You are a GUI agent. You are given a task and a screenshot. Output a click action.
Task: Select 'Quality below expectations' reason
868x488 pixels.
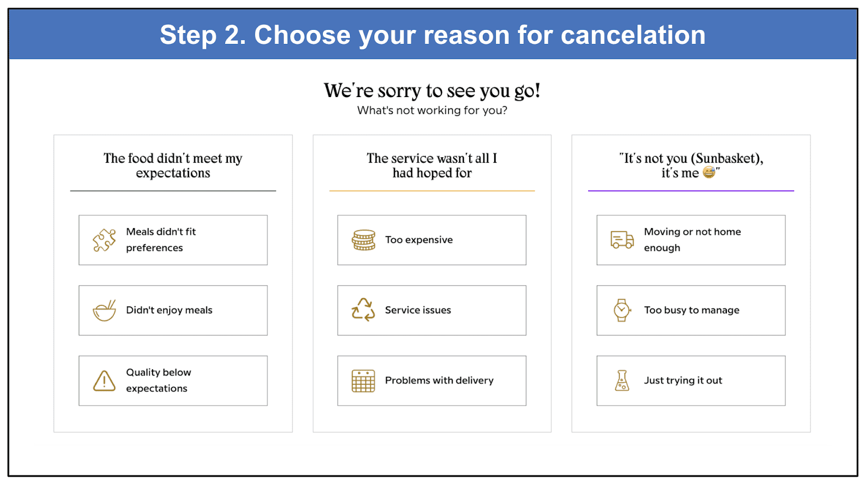point(173,381)
